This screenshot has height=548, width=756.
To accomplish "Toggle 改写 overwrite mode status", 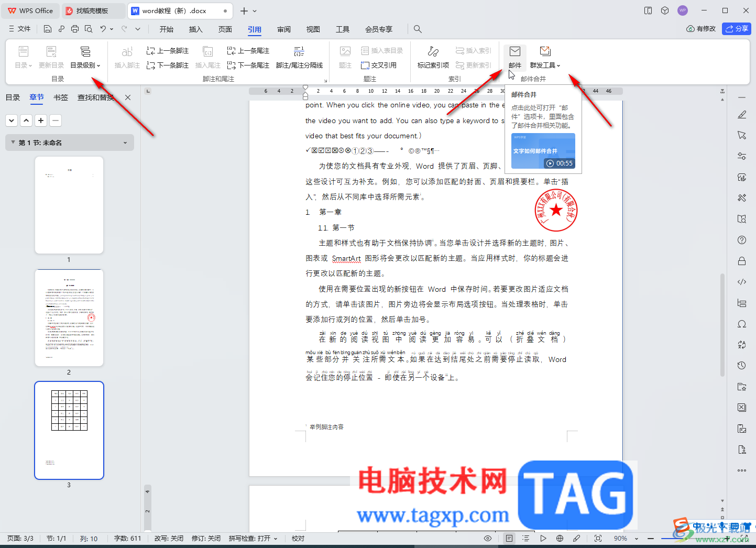I will click(169, 538).
